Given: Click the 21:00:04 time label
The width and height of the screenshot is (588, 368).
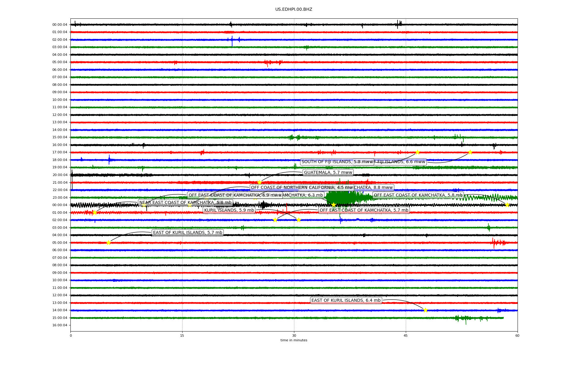Looking at the screenshot, I should point(60,182).
